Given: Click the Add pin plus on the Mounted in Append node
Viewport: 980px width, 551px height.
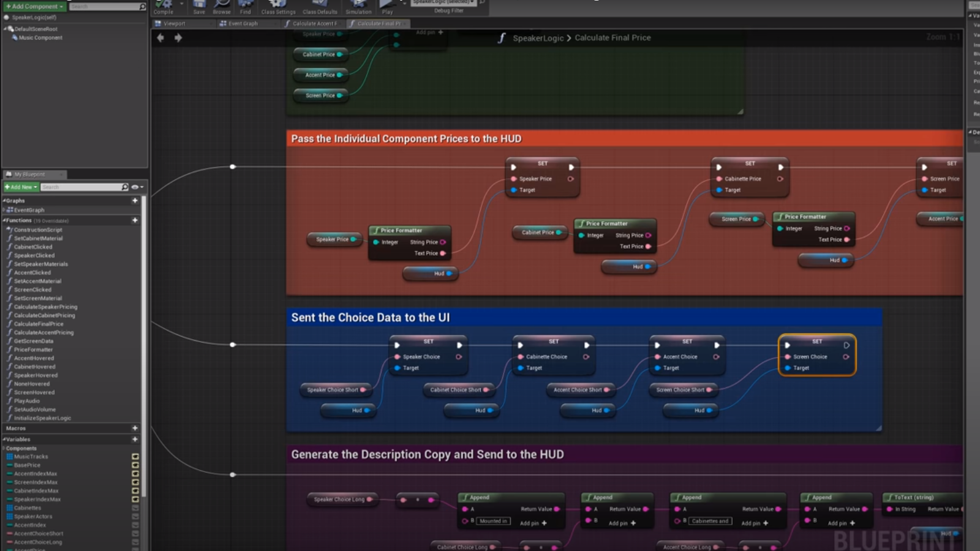Looking at the screenshot, I should 544,523.
